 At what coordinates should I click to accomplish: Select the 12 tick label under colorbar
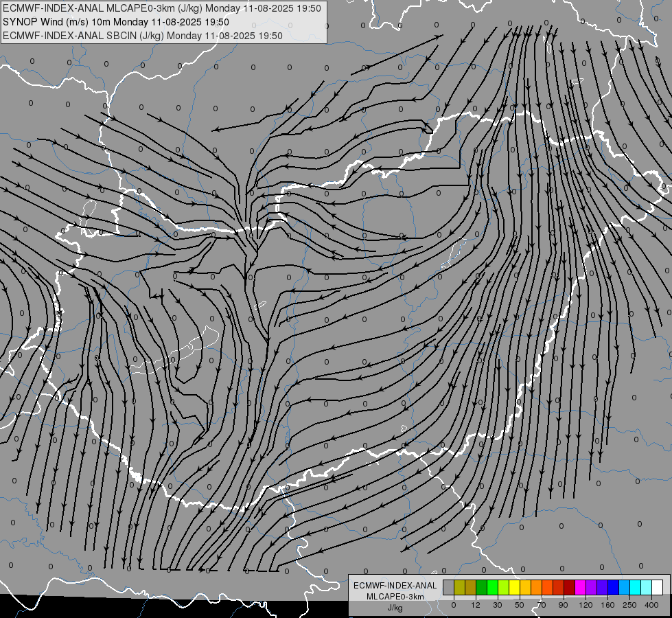(476, 606)
